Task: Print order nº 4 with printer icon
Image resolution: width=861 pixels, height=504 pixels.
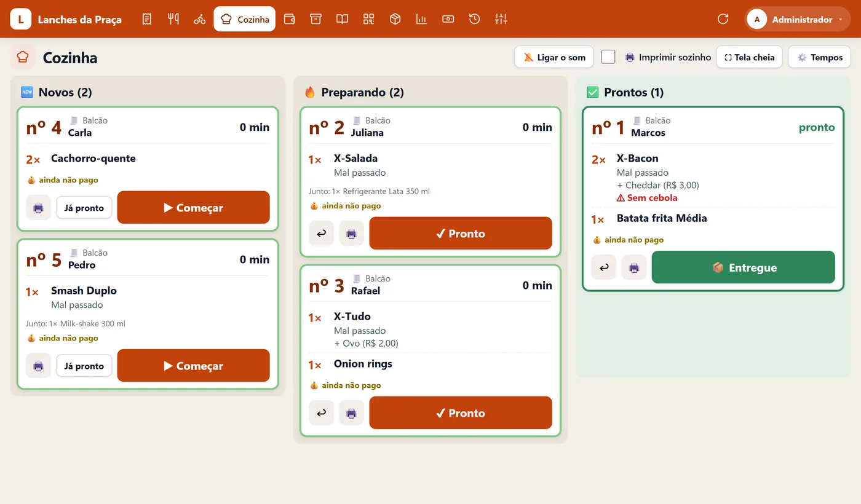Action: coord(38,208)
